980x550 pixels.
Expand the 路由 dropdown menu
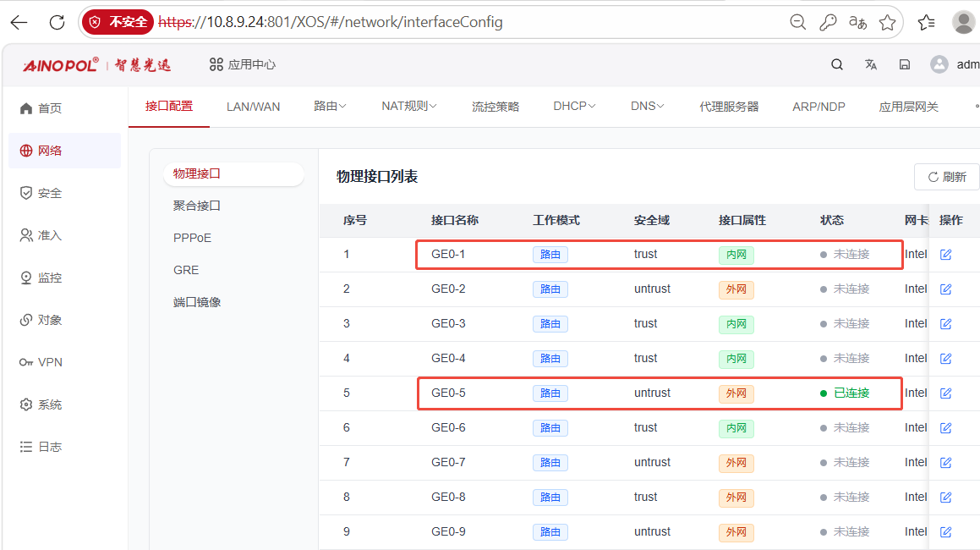click(x=330, y=107)
